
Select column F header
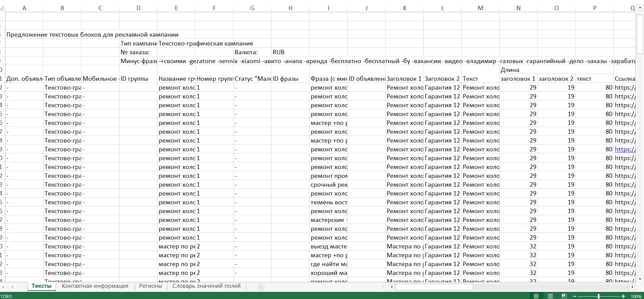point(215,8)
